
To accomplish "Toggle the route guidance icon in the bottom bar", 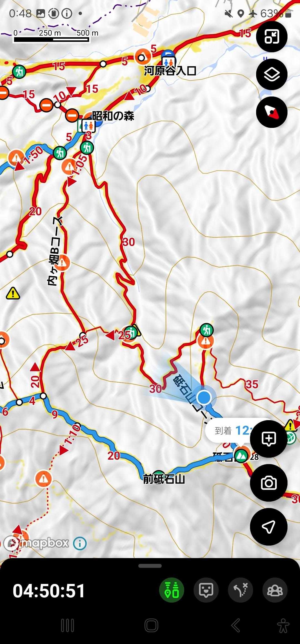I will tap(241, 590).
